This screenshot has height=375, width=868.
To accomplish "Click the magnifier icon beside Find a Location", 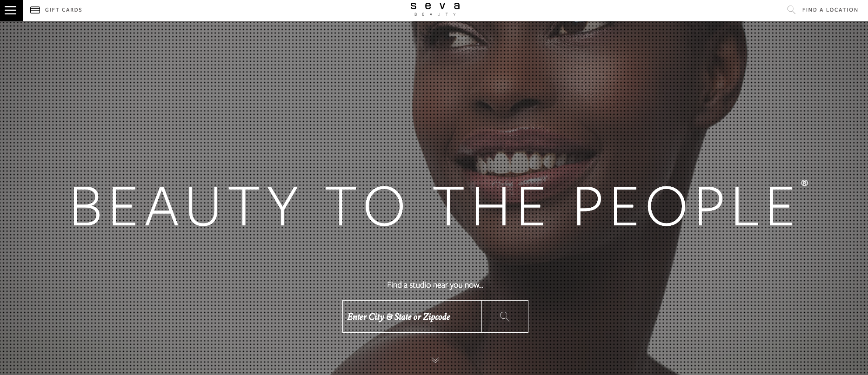I will [791, 10].
